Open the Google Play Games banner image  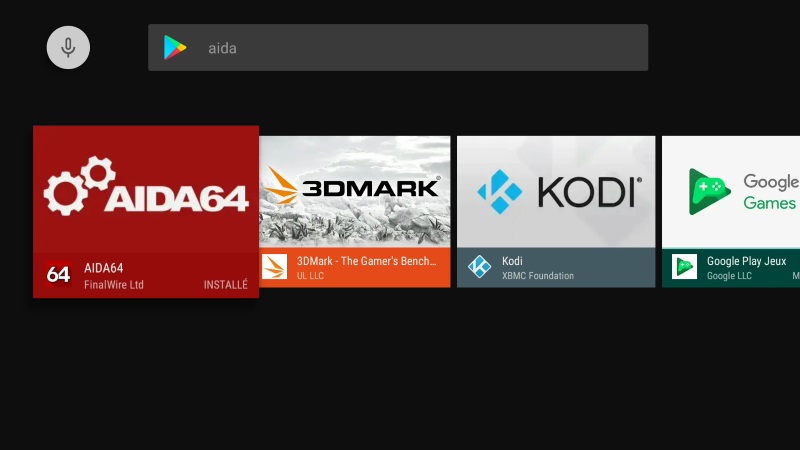point(731,192)
